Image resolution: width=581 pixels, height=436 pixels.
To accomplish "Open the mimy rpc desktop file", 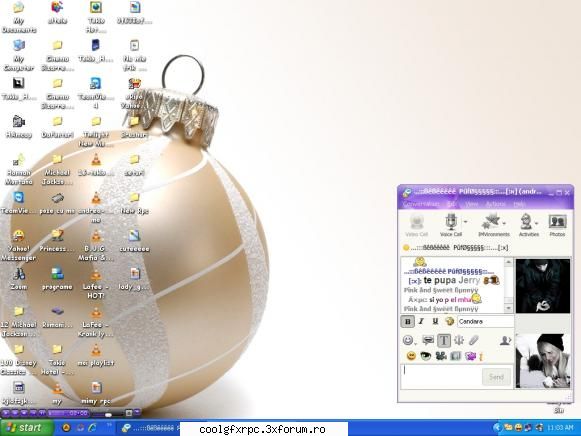I will point(96,393).
